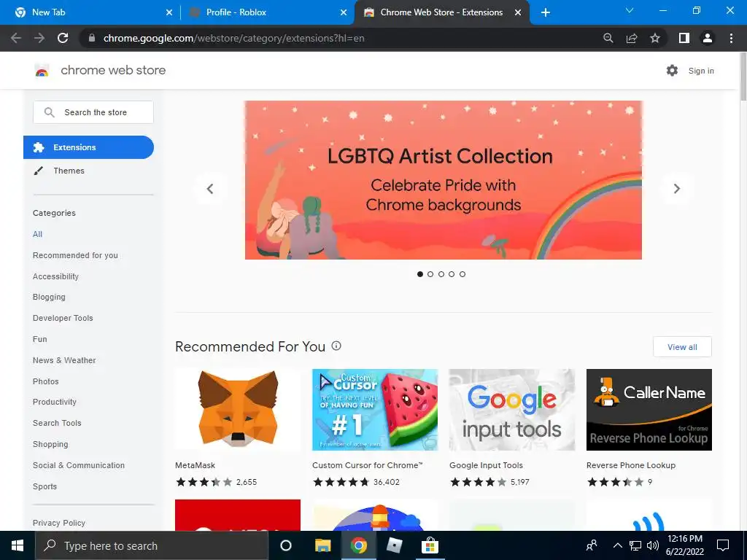Select first carousel dot

[419, 274]
